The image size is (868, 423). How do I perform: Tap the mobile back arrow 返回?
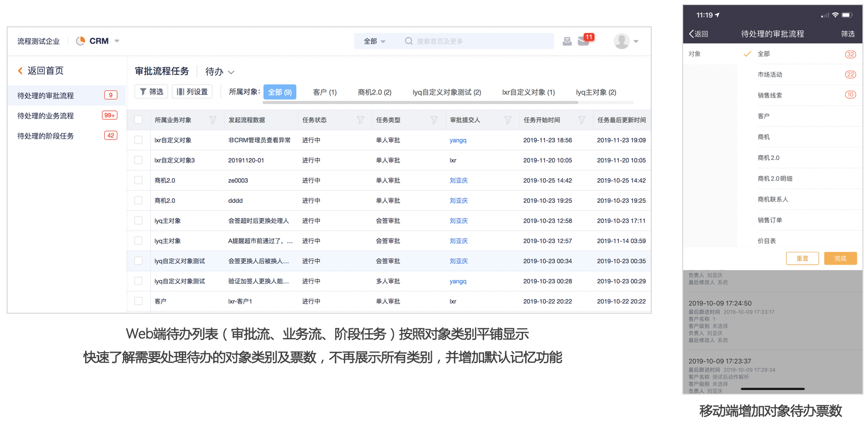click(x=698, y=34)
